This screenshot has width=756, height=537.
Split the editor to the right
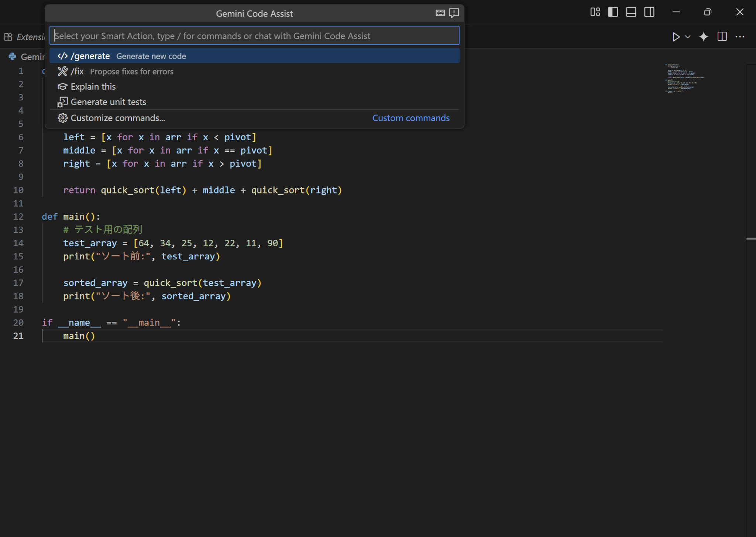point(722,37)
